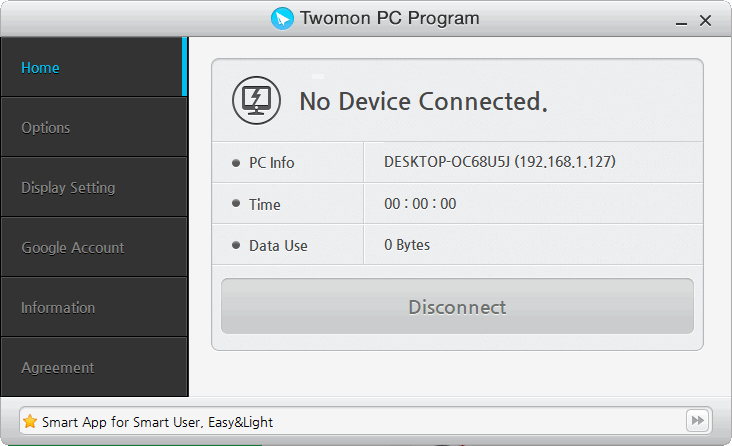Screen dimensions: 732x446
Task: Click the Time label row
Action: (264, 205)
